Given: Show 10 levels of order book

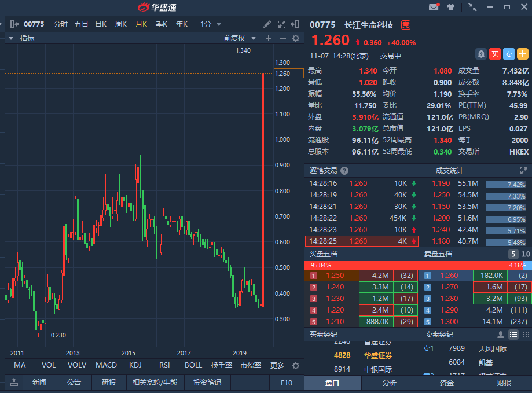Looking at the screenshot, I should tap(526, 254).
